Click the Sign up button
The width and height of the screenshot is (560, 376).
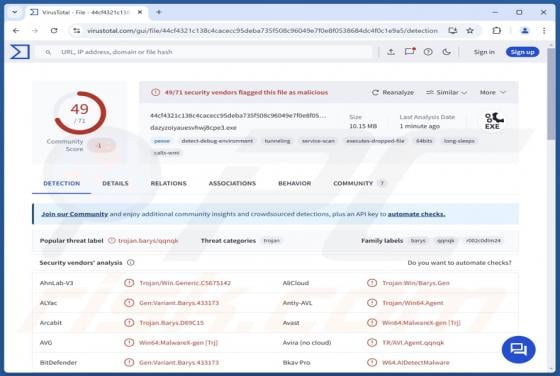pos(522,52)
